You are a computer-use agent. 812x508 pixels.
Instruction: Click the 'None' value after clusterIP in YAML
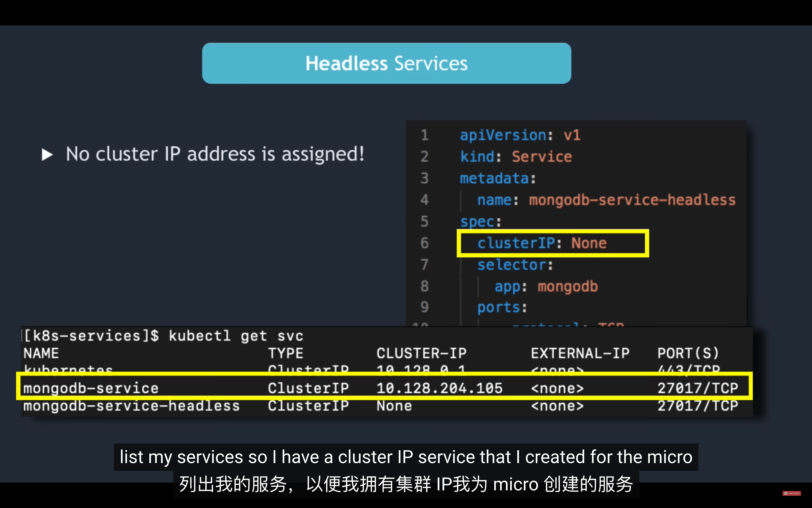589,243
